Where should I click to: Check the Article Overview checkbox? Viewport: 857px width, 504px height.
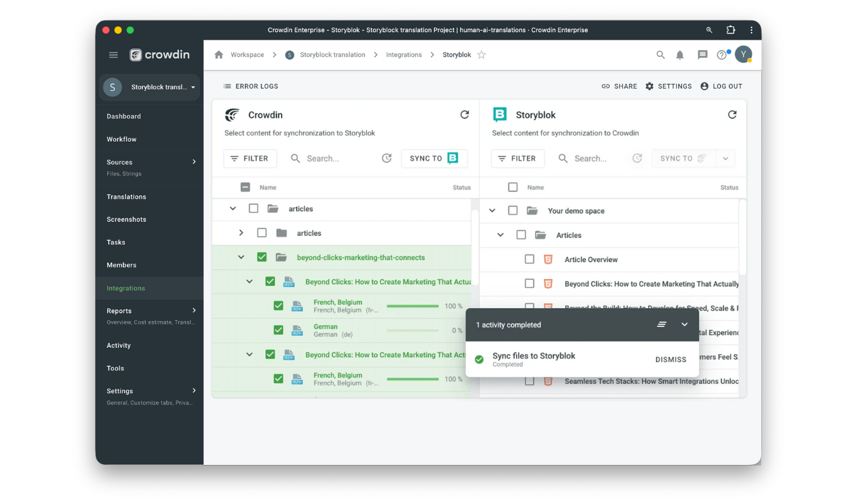pos(529,260)
